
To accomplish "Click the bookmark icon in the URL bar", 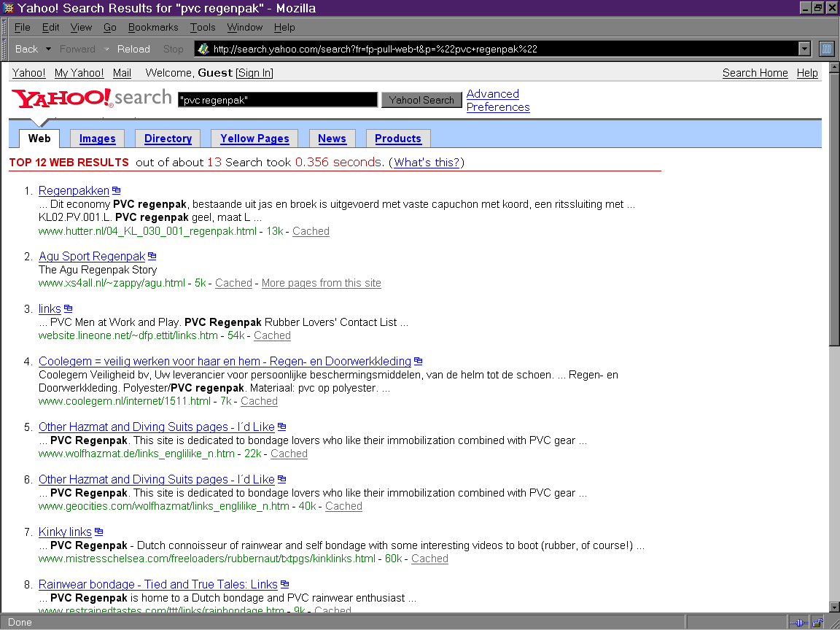I will pyautogui.click(x=203, y=49).
